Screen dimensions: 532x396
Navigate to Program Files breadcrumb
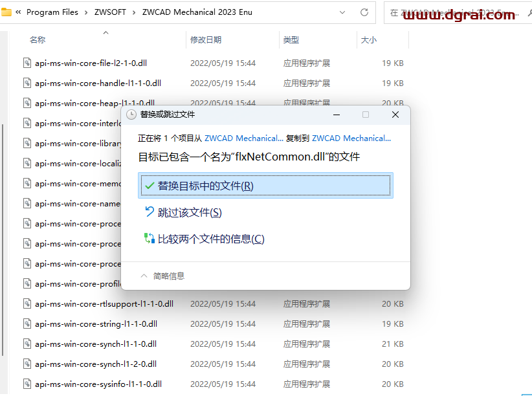[52, 12]
